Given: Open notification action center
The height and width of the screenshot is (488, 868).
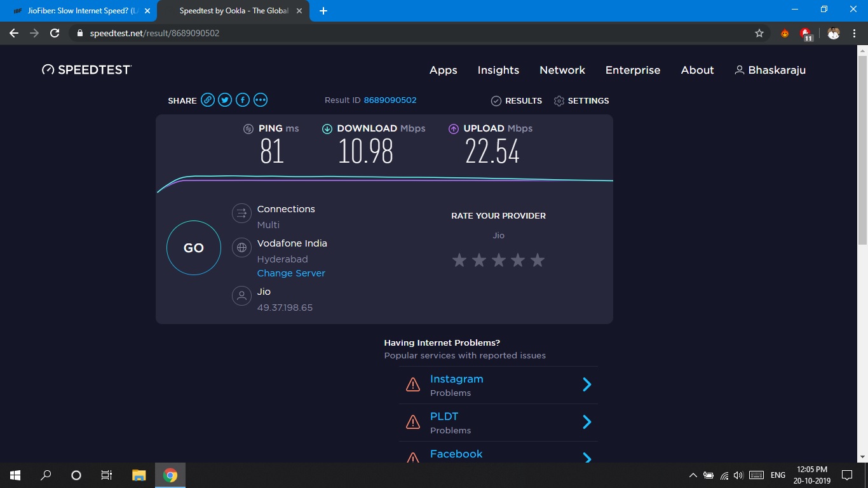Looking at the screenshot, I should [x=847, y=475].
